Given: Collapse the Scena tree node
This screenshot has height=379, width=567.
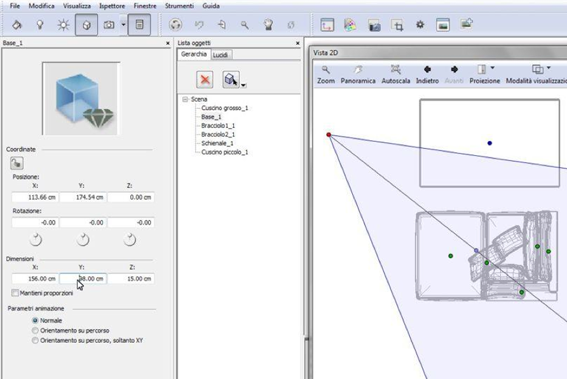Looking at the screenshot, I should (185, 99).
